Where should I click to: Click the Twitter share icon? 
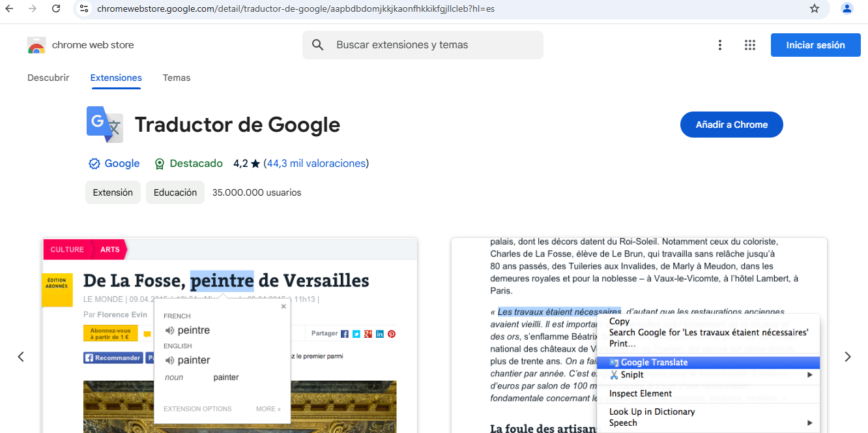(x=356, y=333)
